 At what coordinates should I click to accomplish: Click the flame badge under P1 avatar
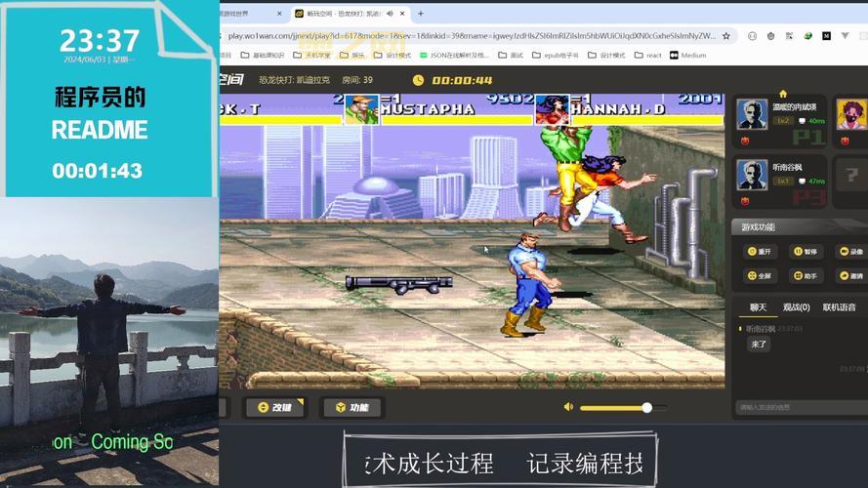[x=745, y=142]
